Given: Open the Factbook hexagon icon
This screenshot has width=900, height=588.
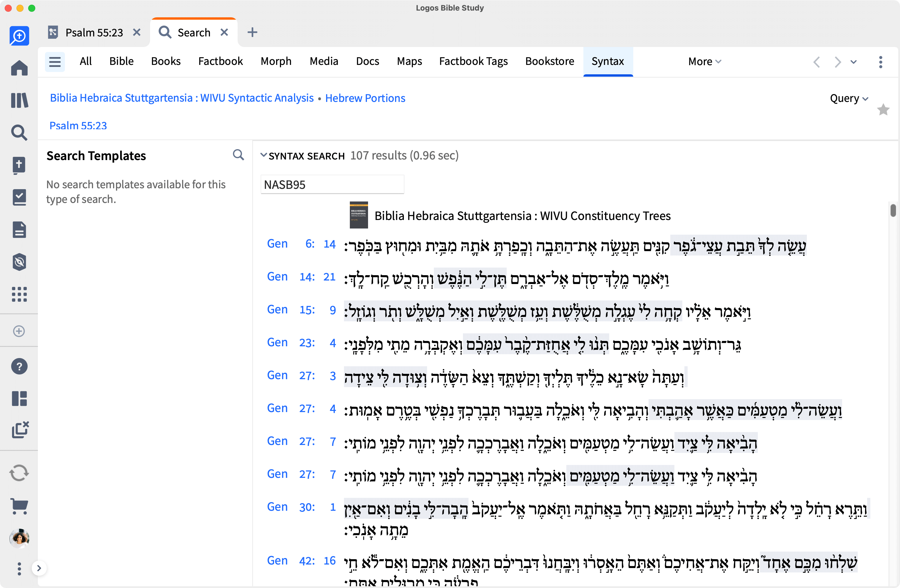Looking at the screenshot, I should click(19, 262).
